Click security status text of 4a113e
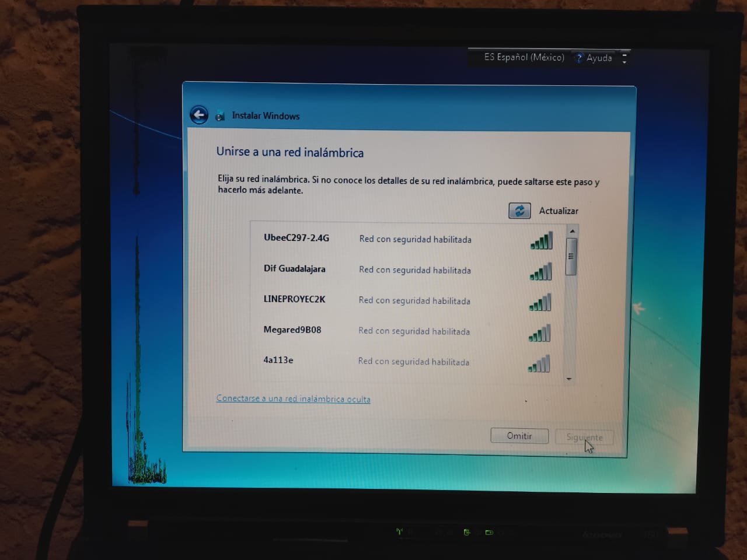The width and height of the screenshot is (747, 560). (413, 362)
